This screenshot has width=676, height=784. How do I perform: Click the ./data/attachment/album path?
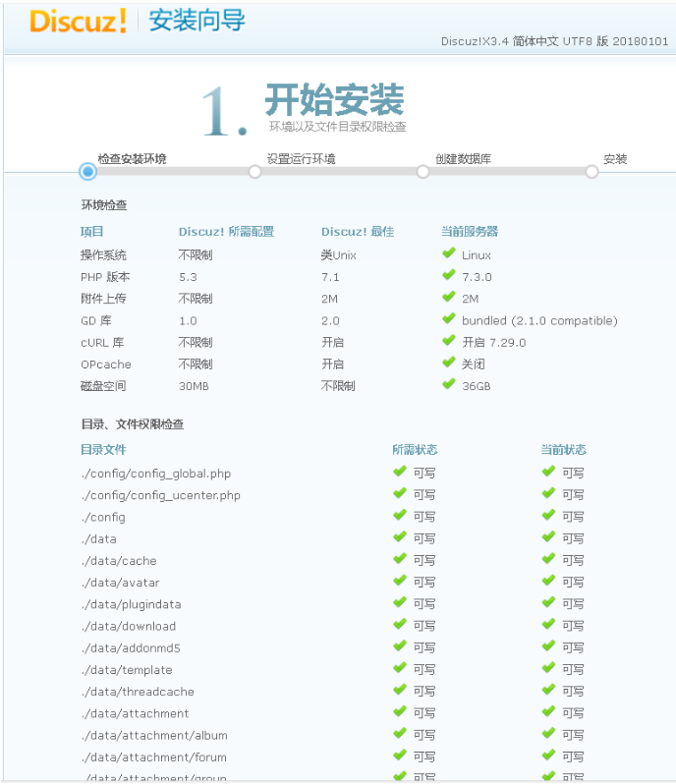(154, 736)
